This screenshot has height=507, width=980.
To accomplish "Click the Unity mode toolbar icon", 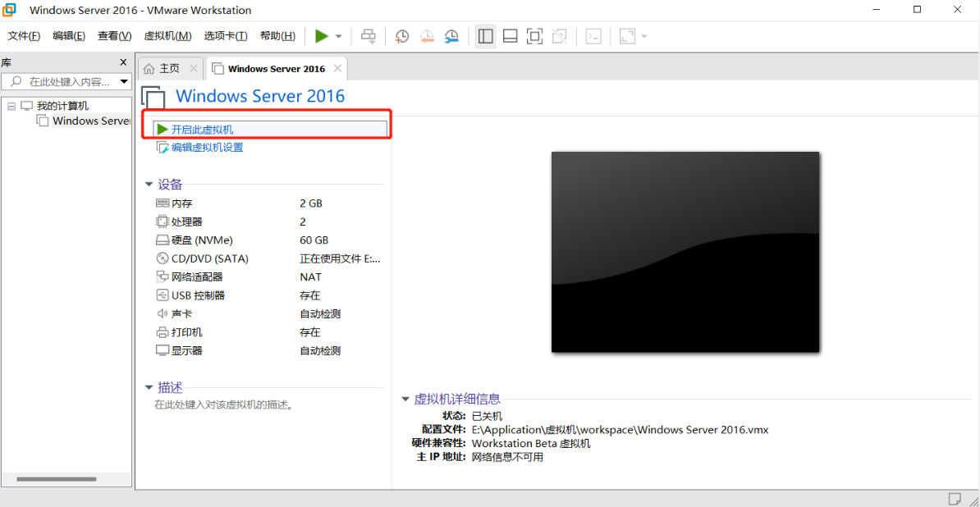I will pyautogui.click(x=560, y=36).
